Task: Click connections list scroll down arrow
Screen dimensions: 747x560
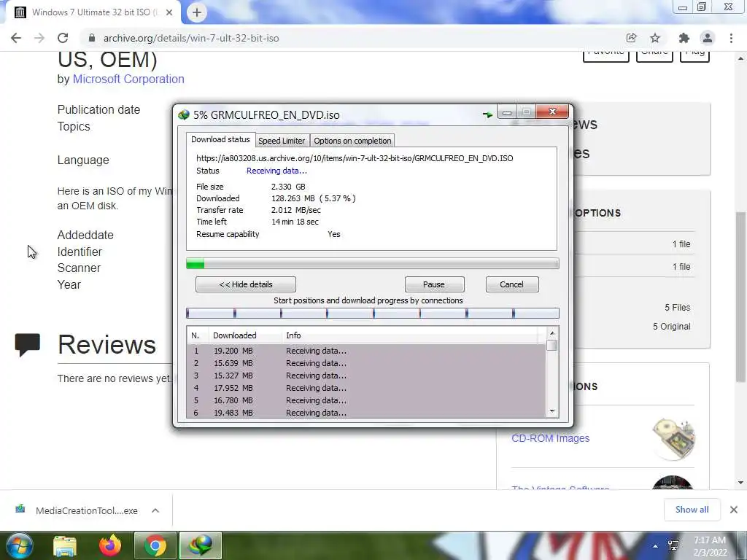Action: point(552,411)
